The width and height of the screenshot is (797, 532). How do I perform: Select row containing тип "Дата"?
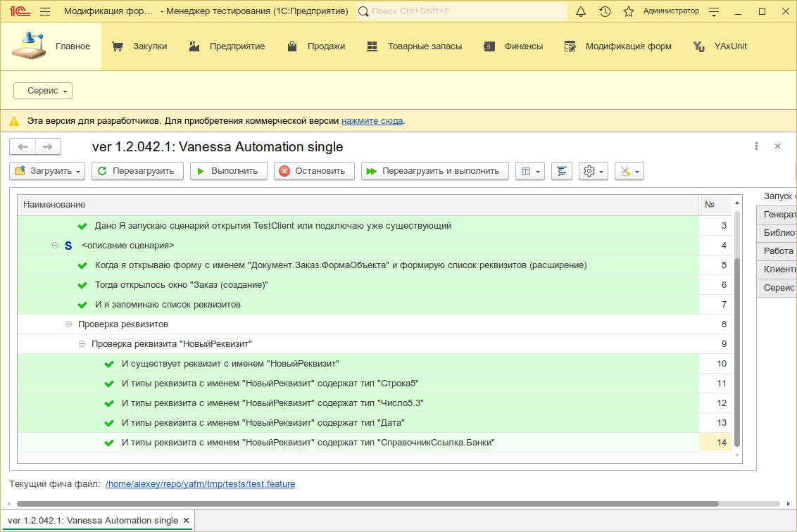(375, 423)
